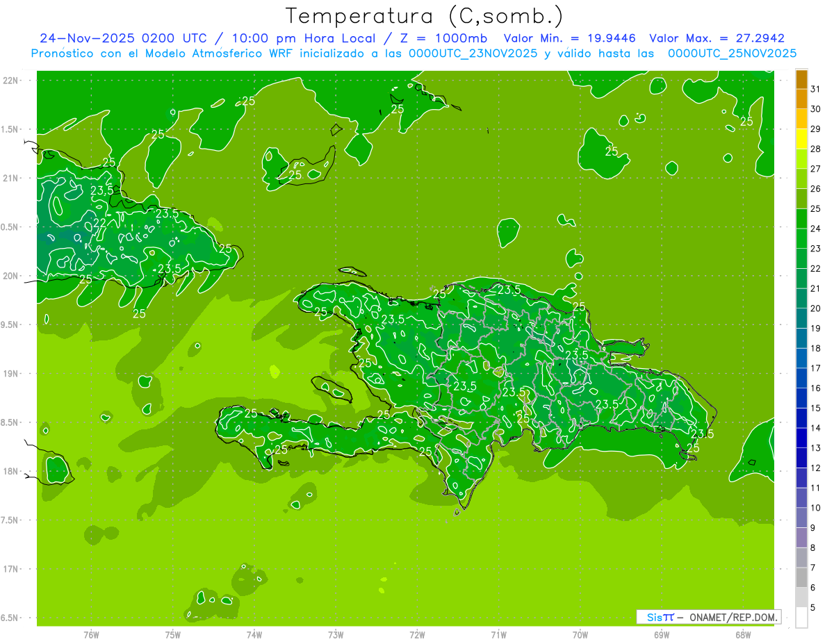Click the '73W' longitude axis label
The image size is (834, 644).
336,635
